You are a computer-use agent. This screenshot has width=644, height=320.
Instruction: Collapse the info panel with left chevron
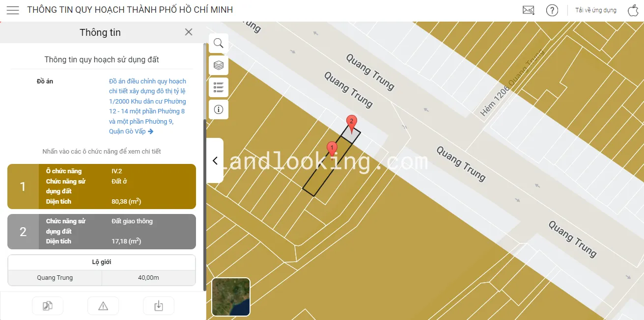point(215,160)
